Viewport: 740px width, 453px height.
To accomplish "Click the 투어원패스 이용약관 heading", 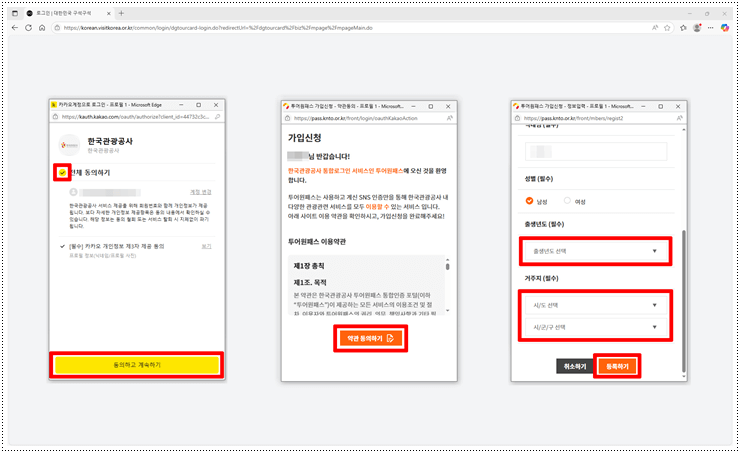I will (317, 242).
